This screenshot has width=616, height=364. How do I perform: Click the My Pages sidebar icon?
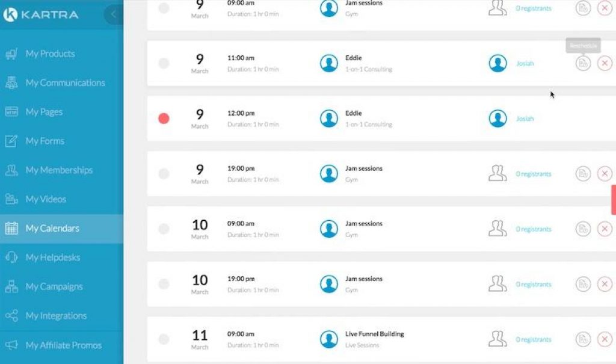[11, 112]
